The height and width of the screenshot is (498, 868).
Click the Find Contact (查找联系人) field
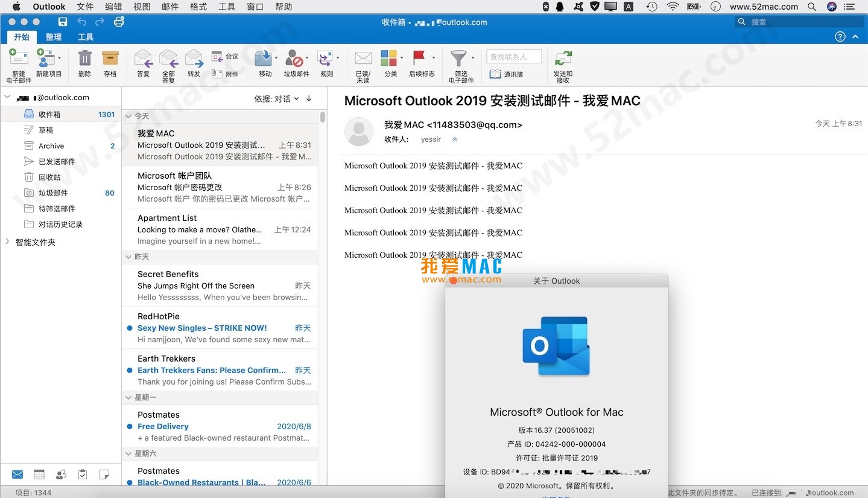(x=514, y=56)
